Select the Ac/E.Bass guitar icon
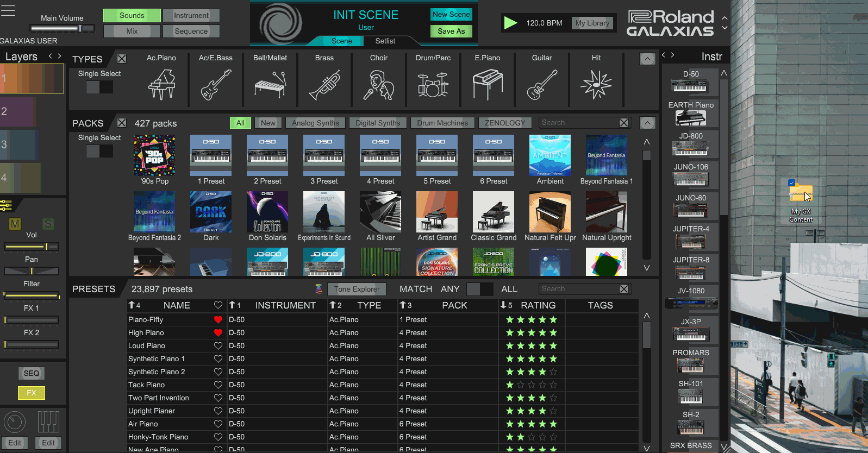868x453 pixels. tap(216, 85)
